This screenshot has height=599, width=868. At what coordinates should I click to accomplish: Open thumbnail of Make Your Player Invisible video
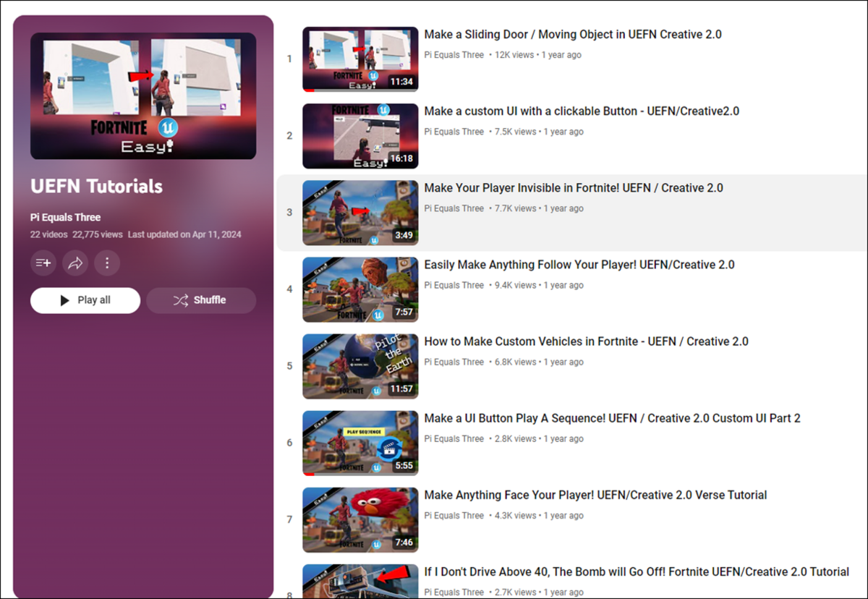tap(360, 213)
